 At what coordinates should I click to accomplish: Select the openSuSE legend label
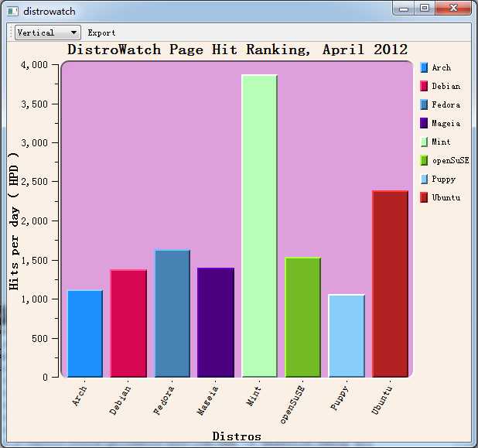point(451,160)
